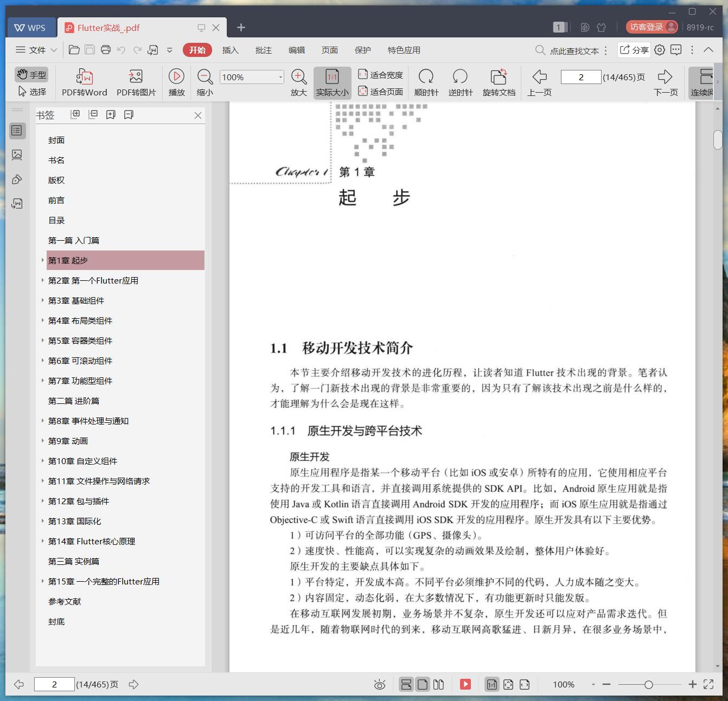Open 特色应用 tab
The image size is (728, 701).
pyautogui.click(x=404, y=50)
